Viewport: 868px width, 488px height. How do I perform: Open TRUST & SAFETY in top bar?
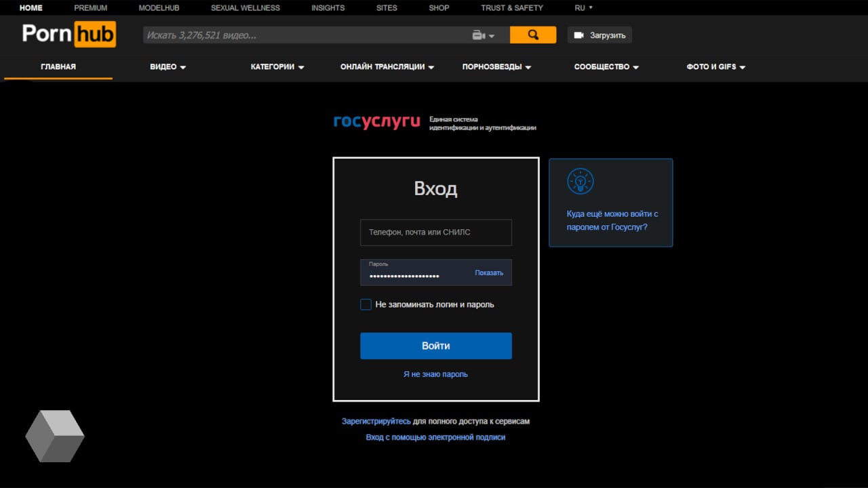(x=512, y=8)
